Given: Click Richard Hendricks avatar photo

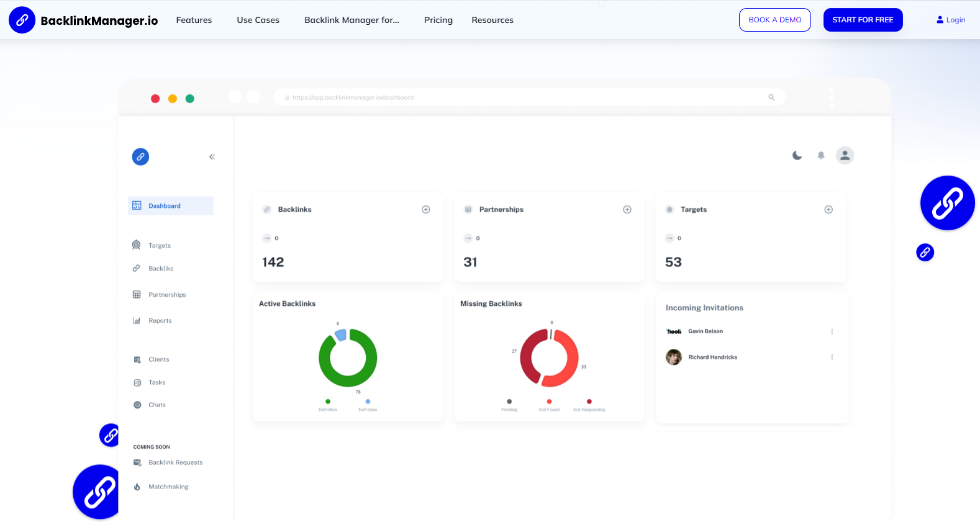Looking at the screenshot, I should click(x=674, y=358).
